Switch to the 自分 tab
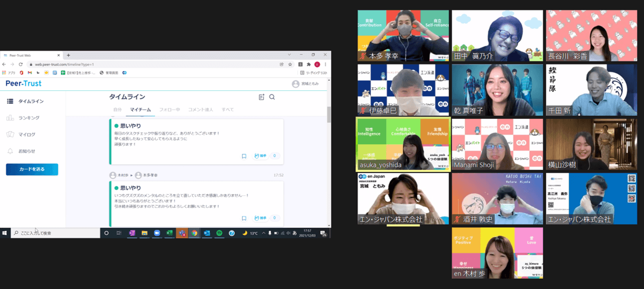 click(x=118, y=110)
